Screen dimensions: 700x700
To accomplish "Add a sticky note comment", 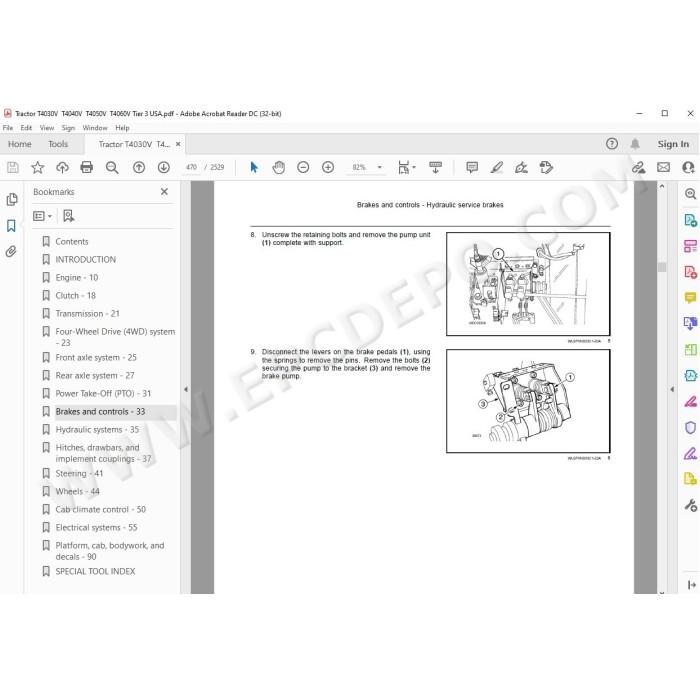I will tap(472, 167).
